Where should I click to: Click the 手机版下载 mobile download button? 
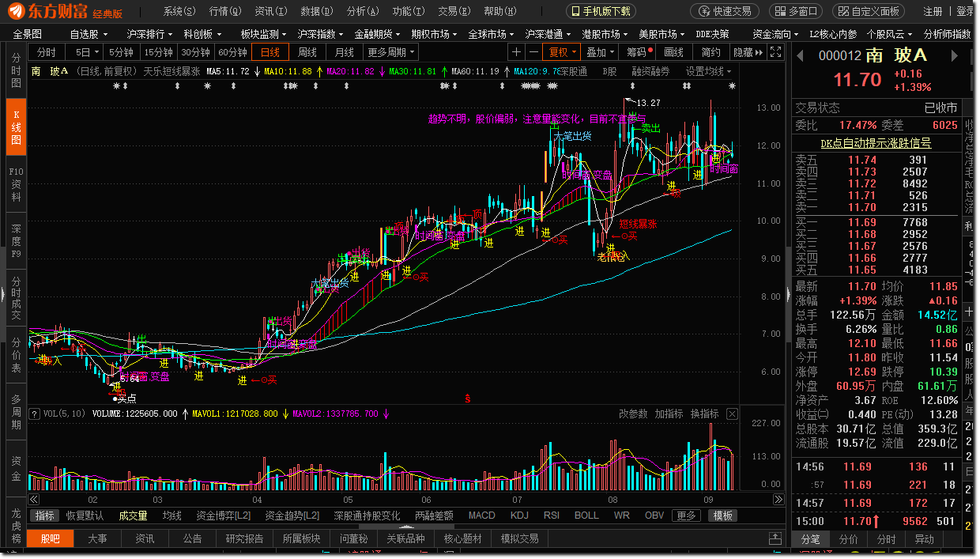[601, 11]
